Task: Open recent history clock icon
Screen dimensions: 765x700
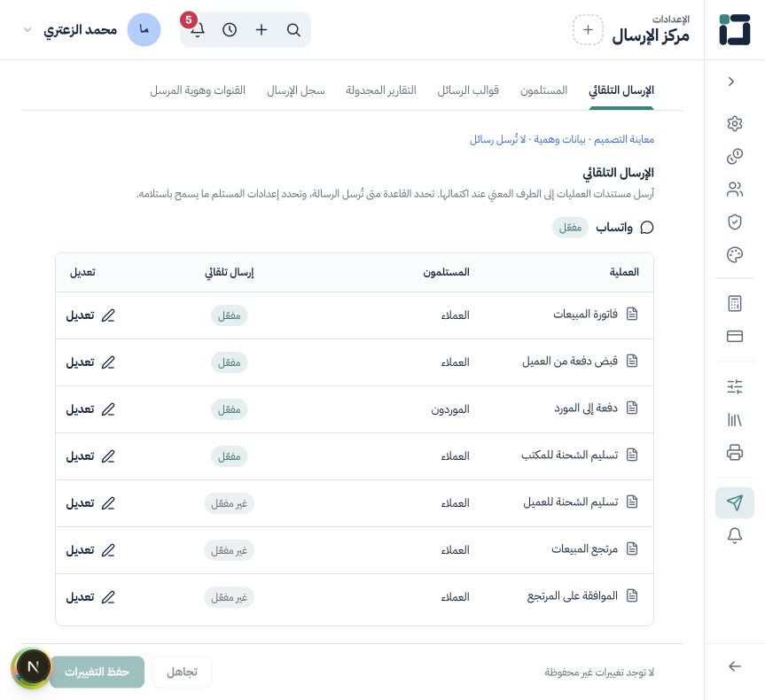Action: [x=230, y=30]
